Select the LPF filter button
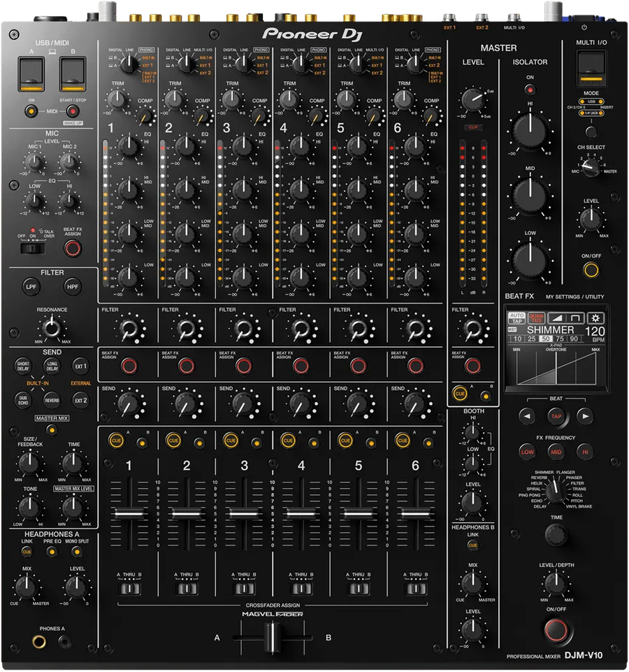This screenshot has width=629, height=672. pos(31,287)
